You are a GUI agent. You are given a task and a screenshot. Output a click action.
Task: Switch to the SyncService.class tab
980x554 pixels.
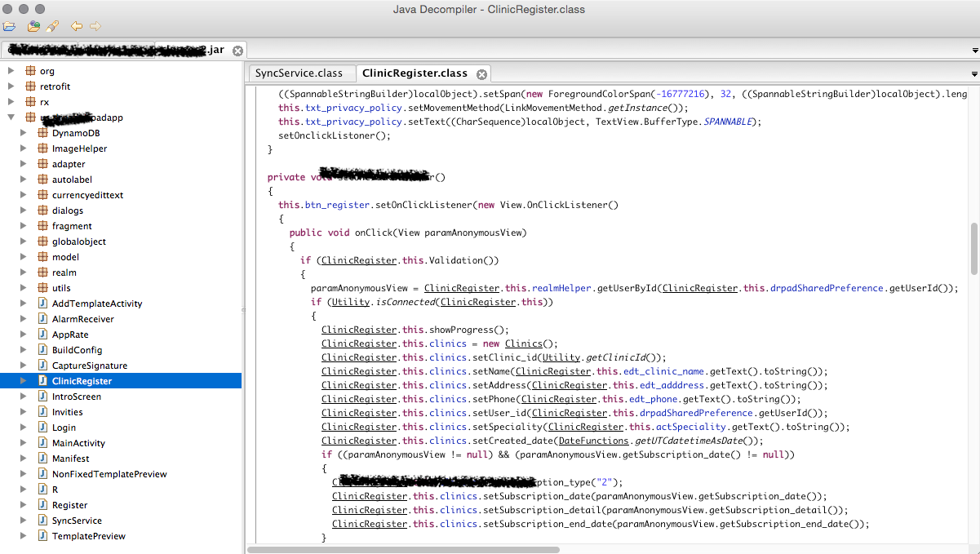click(299, 73)
